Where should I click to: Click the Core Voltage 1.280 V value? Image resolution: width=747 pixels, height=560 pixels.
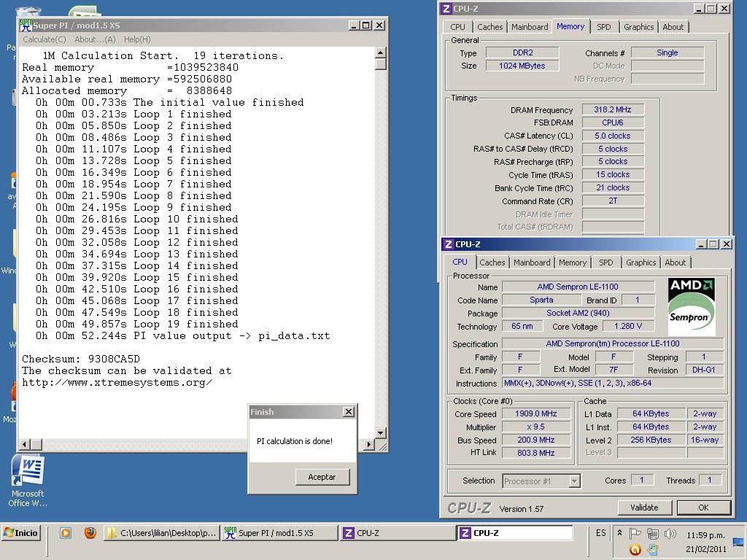(628, 326)
